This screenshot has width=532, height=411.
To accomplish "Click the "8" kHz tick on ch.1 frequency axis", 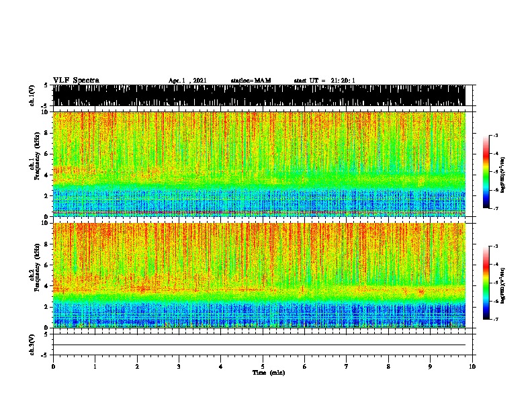I will (x=46, y=133).
